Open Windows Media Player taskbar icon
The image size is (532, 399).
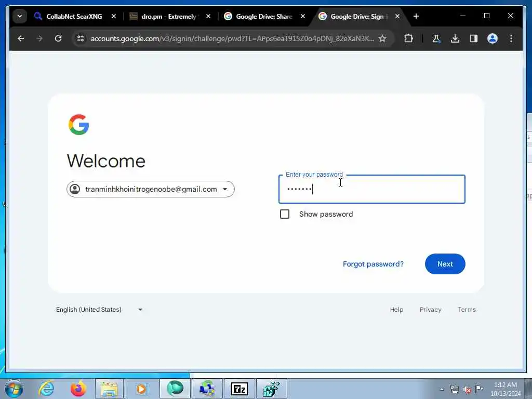(141, 389)
